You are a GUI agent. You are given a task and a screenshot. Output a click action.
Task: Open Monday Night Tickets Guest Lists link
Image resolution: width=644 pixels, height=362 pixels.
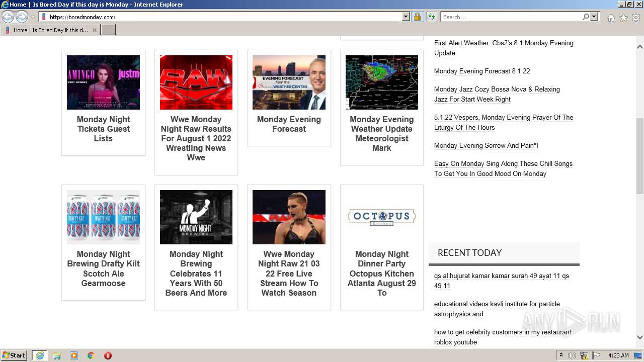(x=103, y=129)
